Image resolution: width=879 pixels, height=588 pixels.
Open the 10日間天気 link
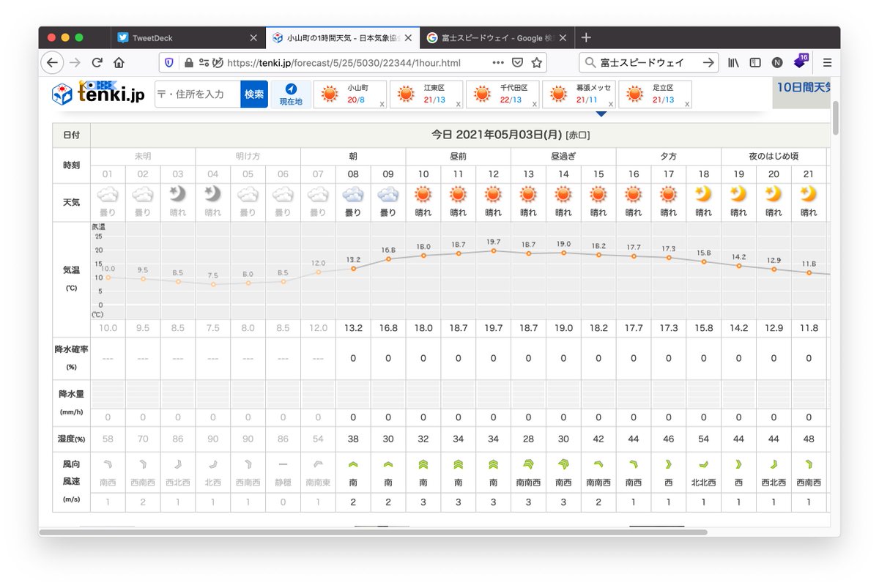tap(803, 87)
